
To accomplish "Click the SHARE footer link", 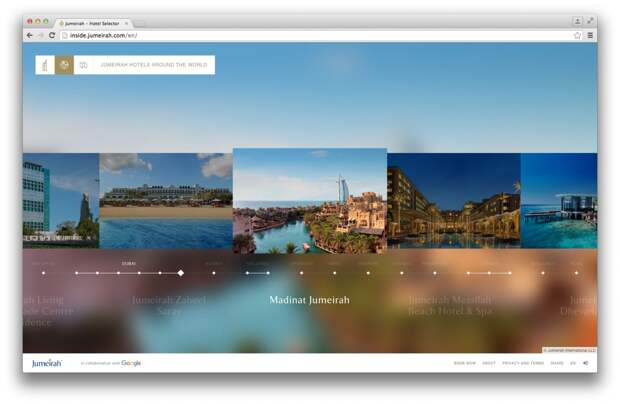I will coord(557,363).
